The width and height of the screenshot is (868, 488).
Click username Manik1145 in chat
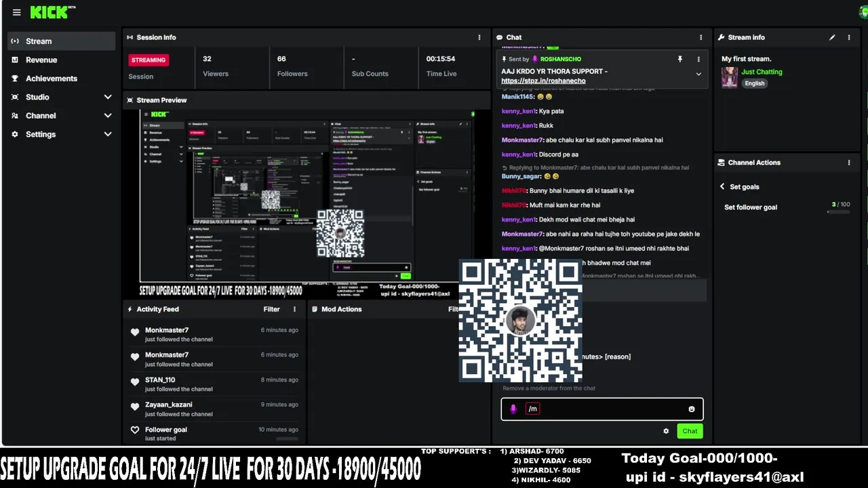tap(518, 97)
